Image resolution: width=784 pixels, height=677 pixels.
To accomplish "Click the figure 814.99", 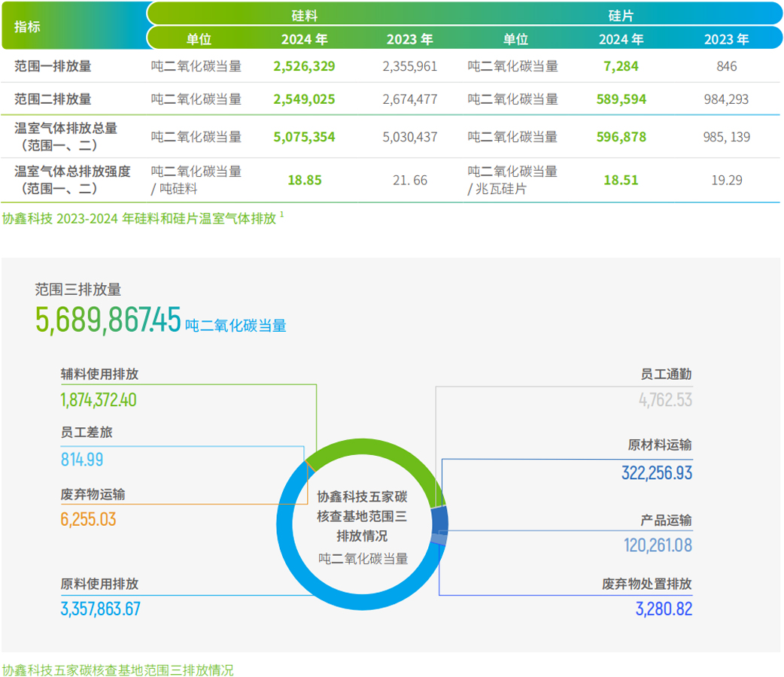I will coord(82,460).
